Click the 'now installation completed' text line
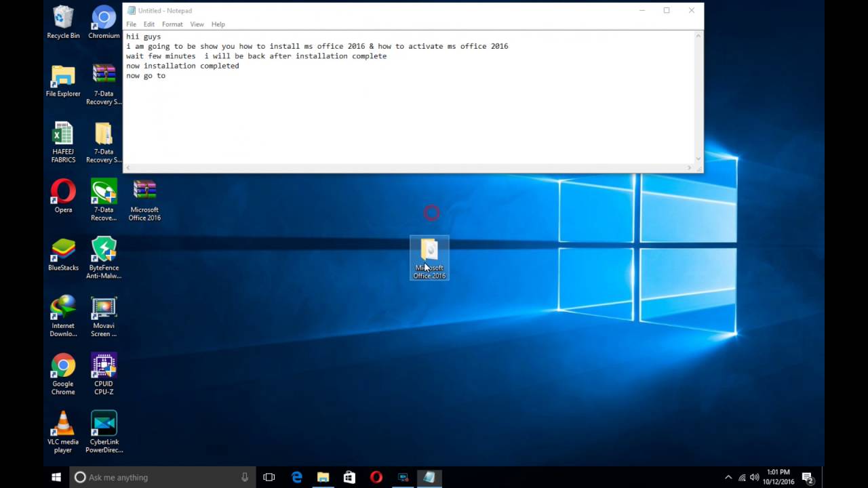Image resolution: width=868 pixels, height=488 pixels. coord(182,66)
